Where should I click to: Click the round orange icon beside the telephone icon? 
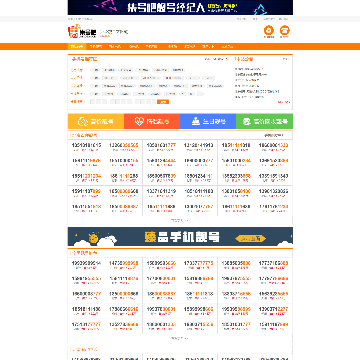(269, 31)
